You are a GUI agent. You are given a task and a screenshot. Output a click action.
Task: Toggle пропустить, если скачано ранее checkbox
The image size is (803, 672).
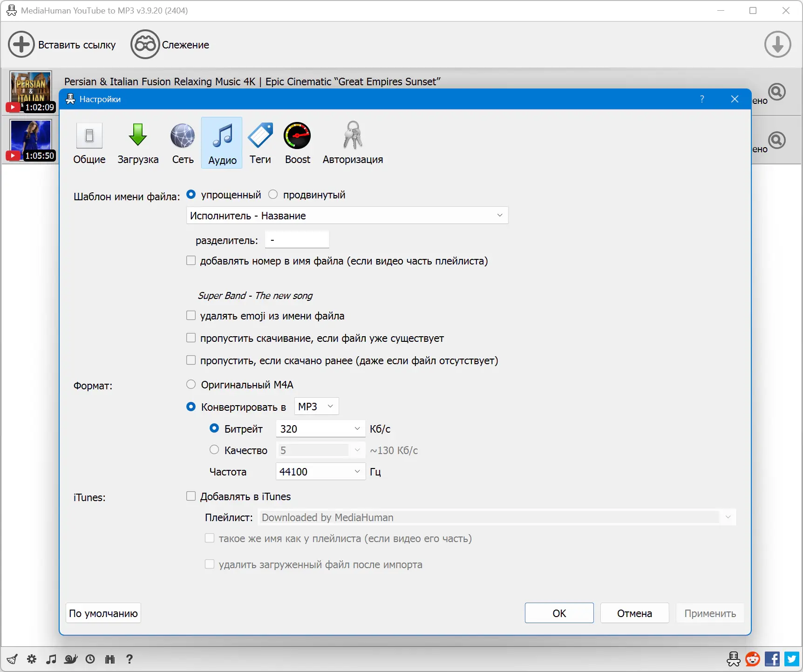click(x=191, y=360)
